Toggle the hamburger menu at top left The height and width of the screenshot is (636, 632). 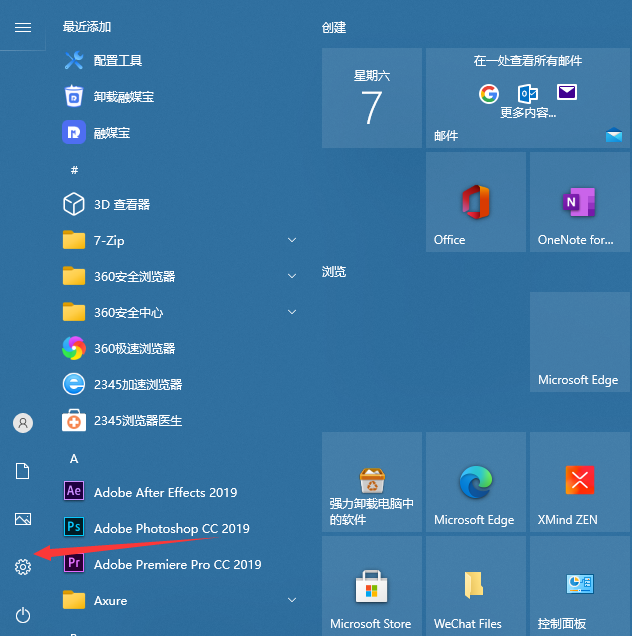point(23,27)
